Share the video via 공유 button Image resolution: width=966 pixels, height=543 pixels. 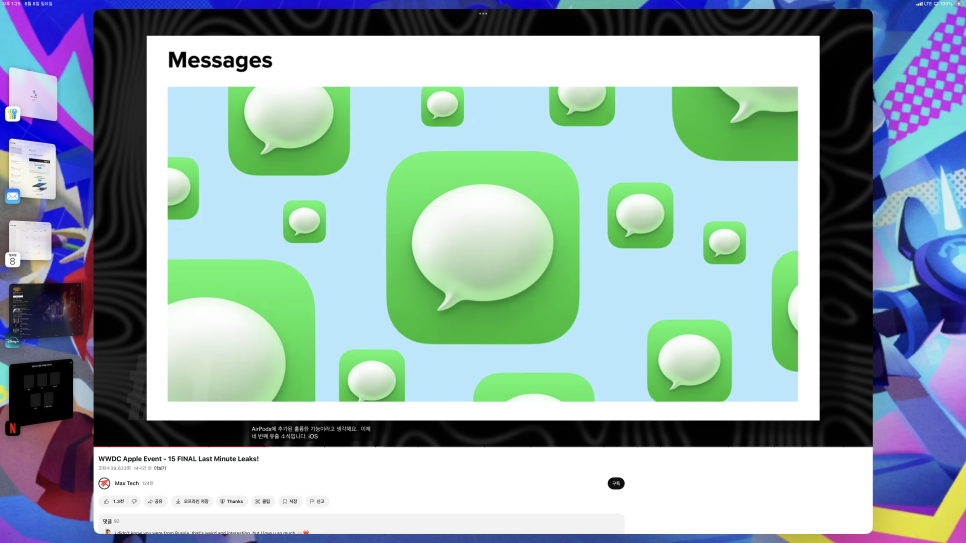(x=155, y=502)
